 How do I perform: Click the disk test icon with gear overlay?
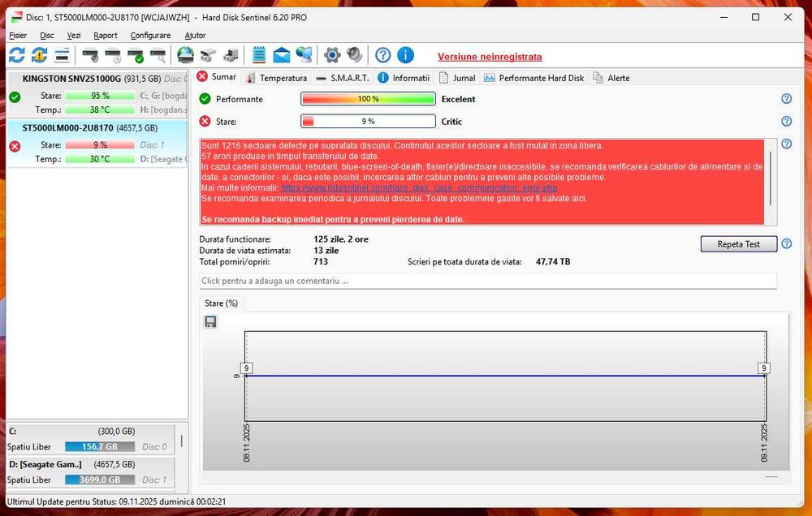(90, 55)
